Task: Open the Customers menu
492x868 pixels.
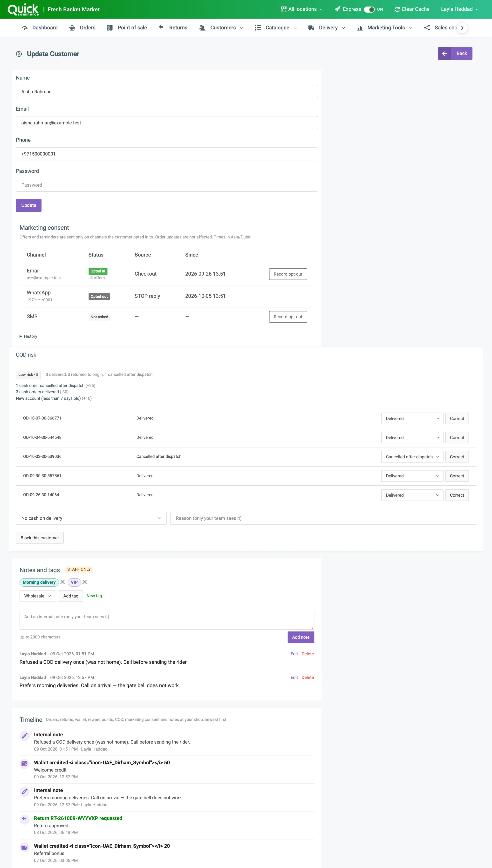Action: pos(221,28)
